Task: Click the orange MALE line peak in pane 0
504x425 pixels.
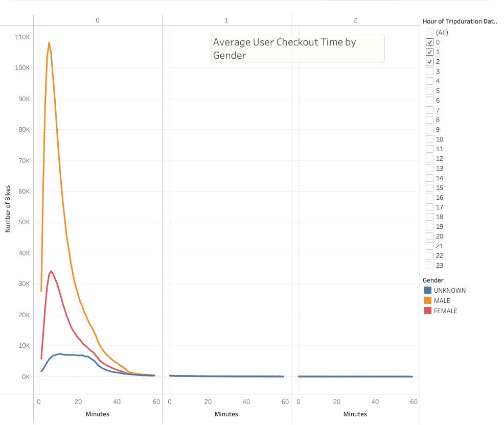Action: (49, 43)
